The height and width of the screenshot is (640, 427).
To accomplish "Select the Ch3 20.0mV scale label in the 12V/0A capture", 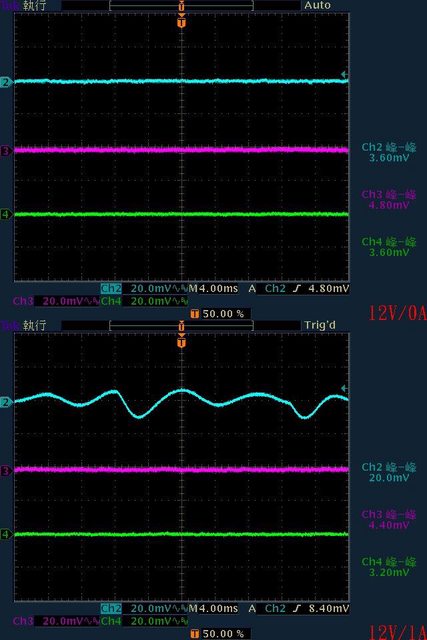I will point(55,301).
